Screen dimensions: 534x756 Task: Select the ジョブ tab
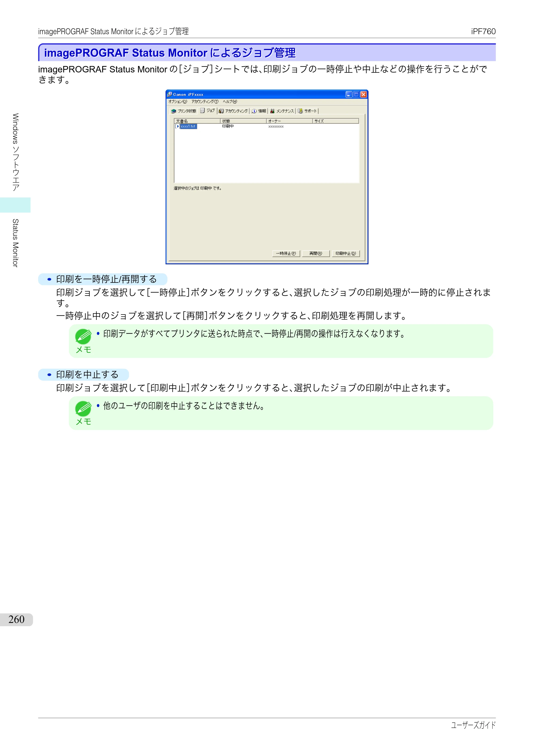click(x=208, y=111)
